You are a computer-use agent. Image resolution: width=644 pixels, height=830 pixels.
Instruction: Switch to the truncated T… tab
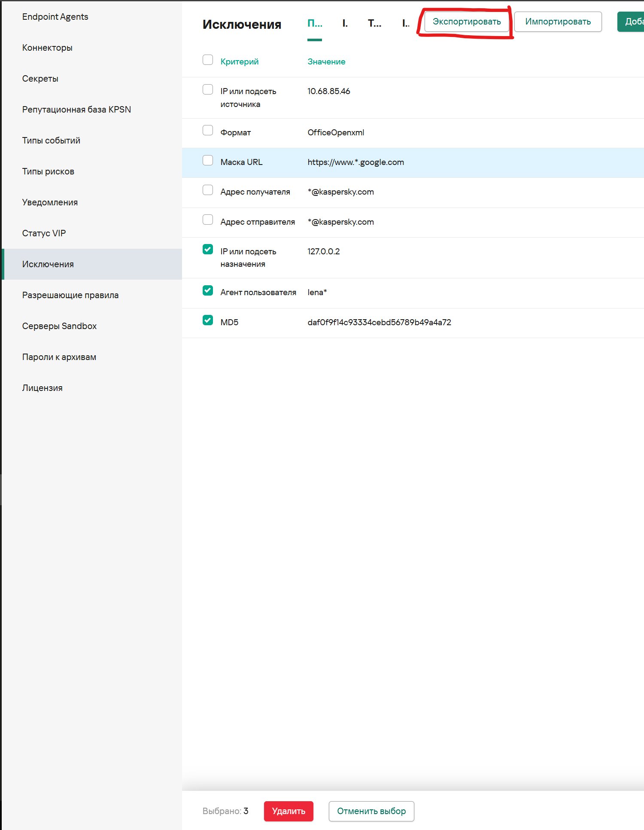coord(374,24)
